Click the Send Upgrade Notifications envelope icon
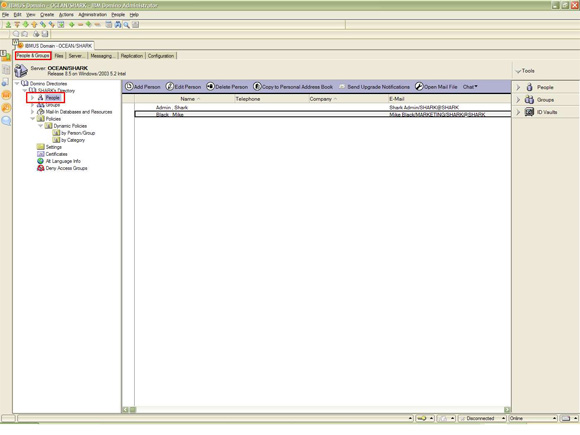The width and height of the screenshot is (580, 435). tap(342, 87)
